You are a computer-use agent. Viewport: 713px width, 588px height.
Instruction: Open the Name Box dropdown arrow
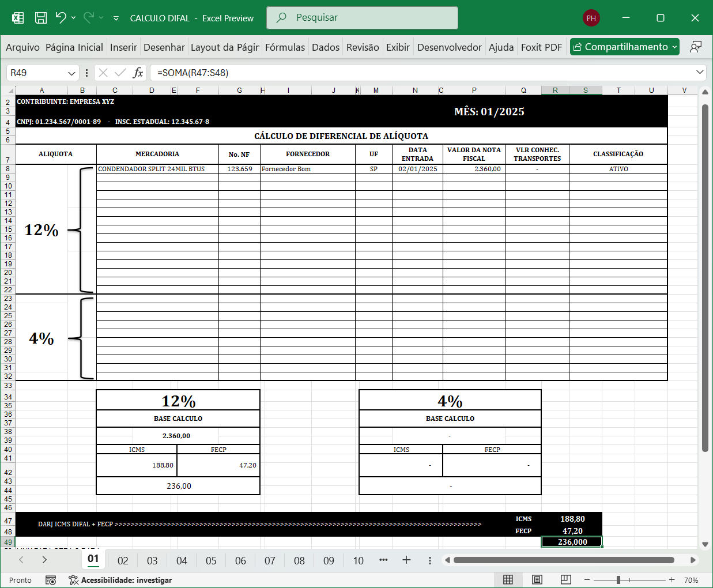click(71, 73)
